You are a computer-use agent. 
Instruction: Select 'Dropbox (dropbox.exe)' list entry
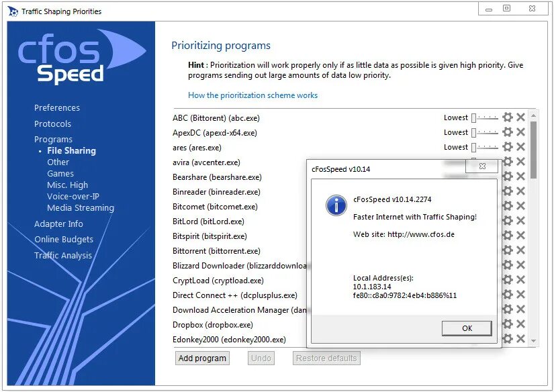pyautogui.click(x=213, y=325)
